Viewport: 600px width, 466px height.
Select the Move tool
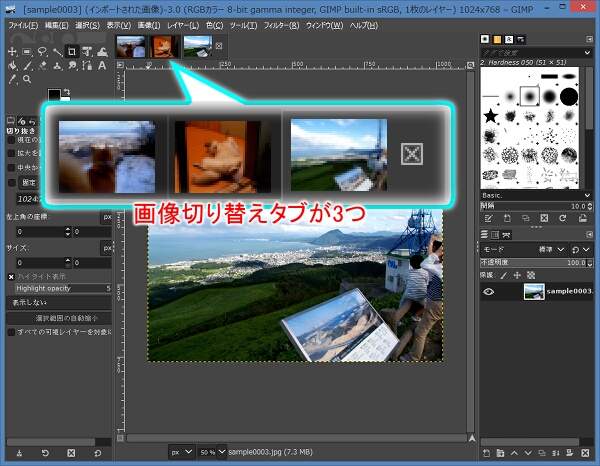(11, 51)
